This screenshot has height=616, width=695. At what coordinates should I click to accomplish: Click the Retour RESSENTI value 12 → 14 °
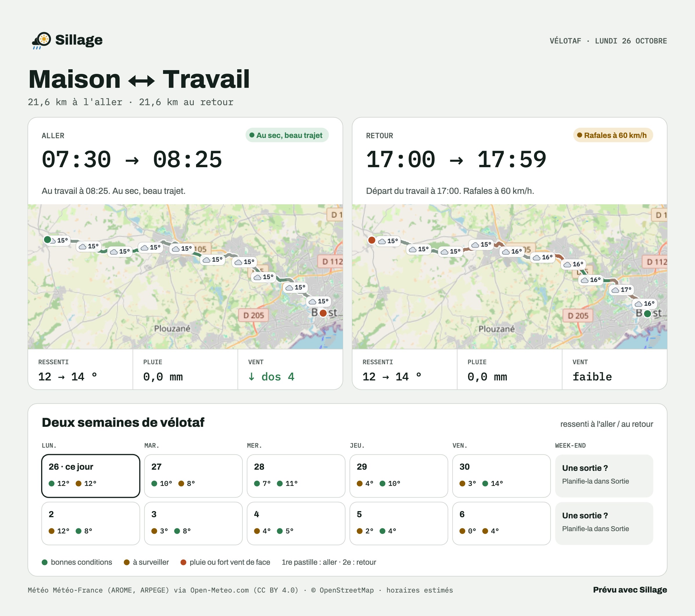click(392, 377)
